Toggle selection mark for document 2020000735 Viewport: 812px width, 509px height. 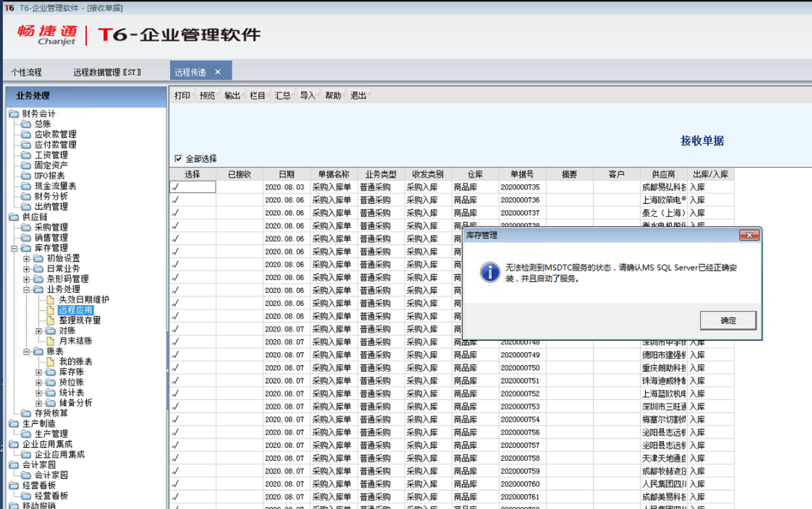(x=175, y=187)
